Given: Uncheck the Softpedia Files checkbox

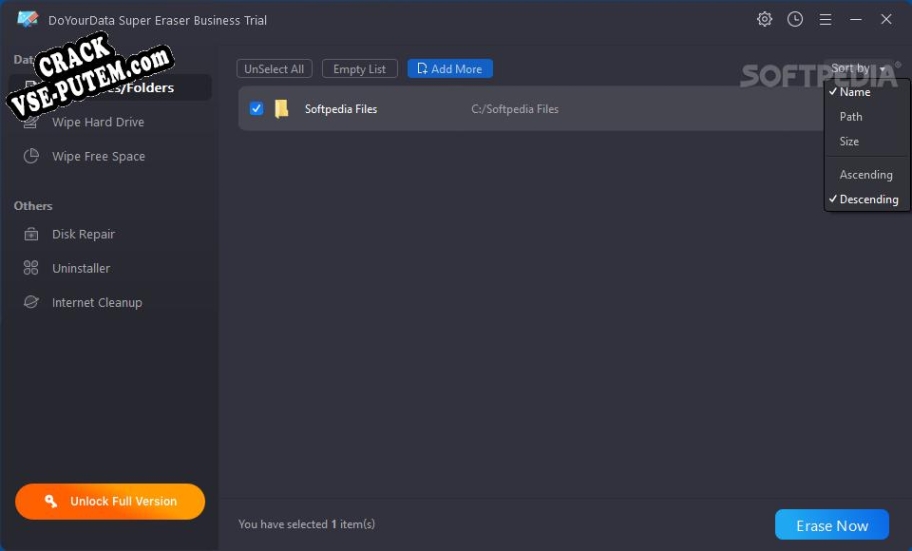Looking at the screenshot, I should click(256, 109).
